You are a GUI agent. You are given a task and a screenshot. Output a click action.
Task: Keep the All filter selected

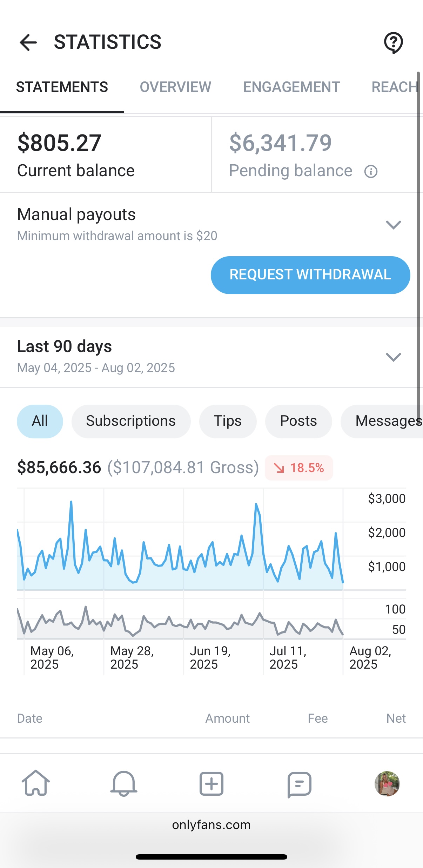[40, 421]
